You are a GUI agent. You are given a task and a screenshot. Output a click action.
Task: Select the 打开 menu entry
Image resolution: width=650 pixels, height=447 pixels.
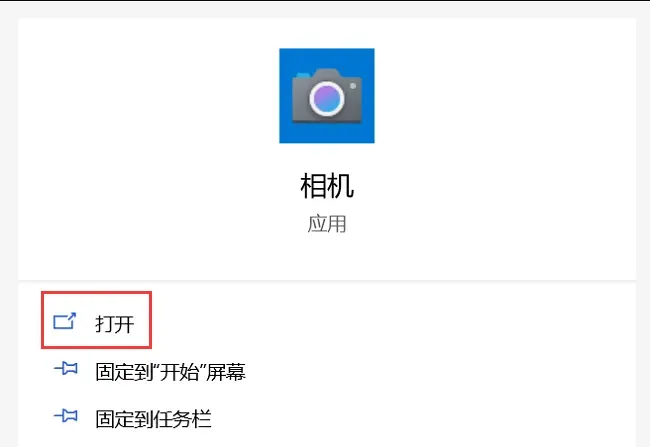tap(96, 320)
